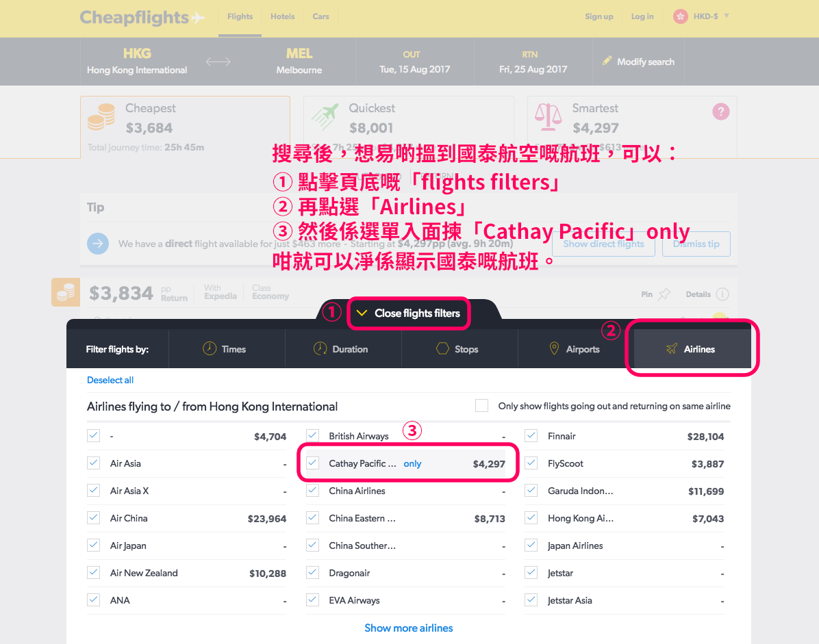Uncheck the Air Asia checkbox
This screenshot has height=644, width=819.
(94, 463)
